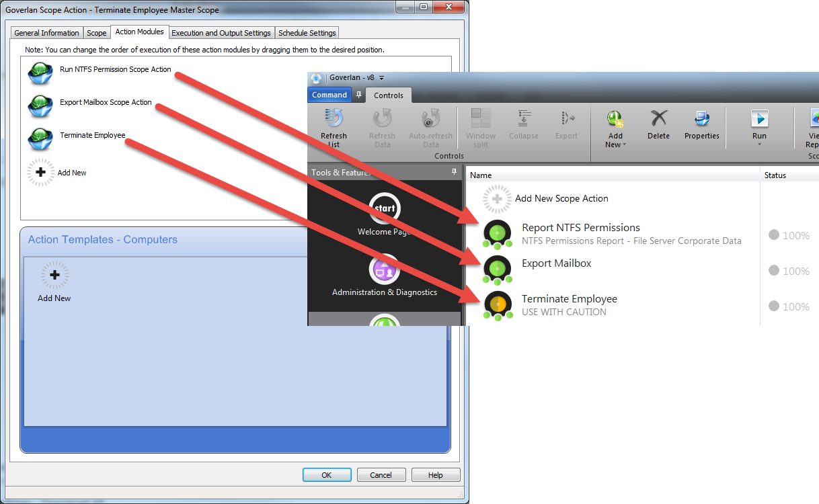Image resolution: width=819 pixels, height=504 pixels.
Task: Click the 'Export Mailbox Scope Action' label
Action: pyautogui.click(x=106, y=102)
